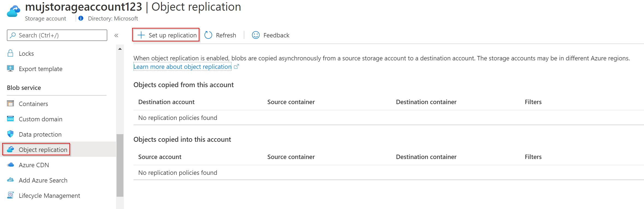Click the Export template icon

10,69
